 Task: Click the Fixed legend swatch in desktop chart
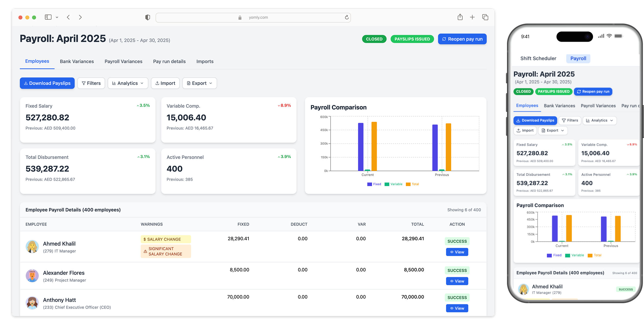click(369, 184)
